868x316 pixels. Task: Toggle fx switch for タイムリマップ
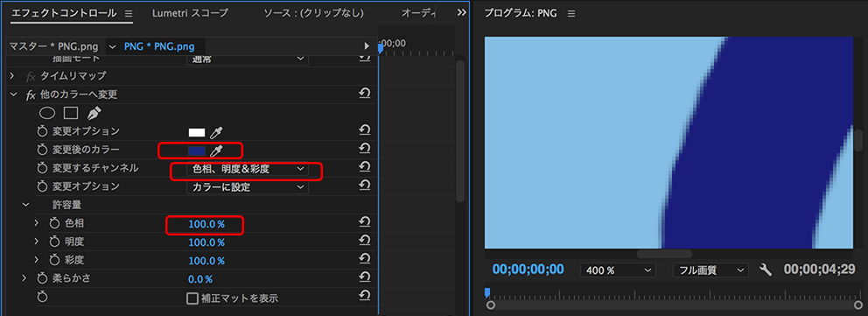point(31,76)
